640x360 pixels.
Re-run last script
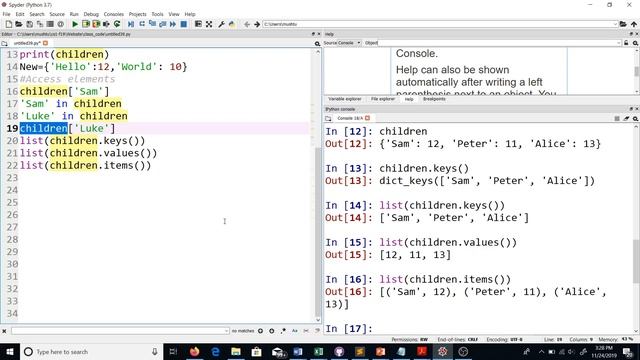pos(117,24)
